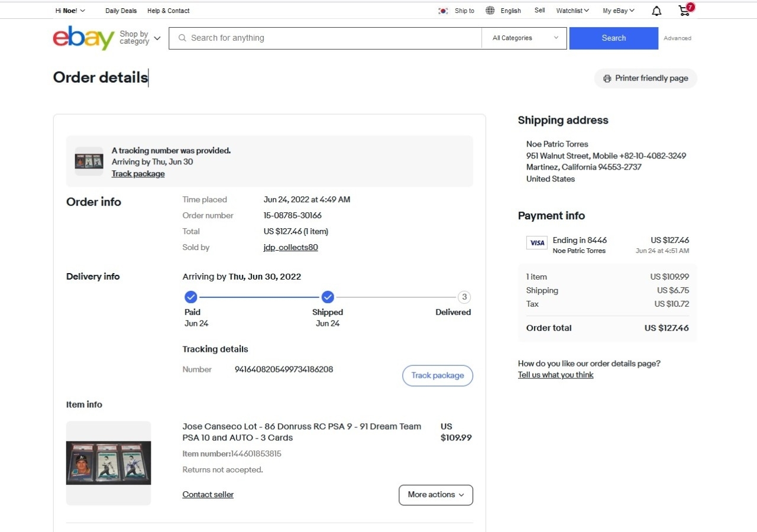Open Advanced search link
The image size is (757, 532).
(677, 38)
